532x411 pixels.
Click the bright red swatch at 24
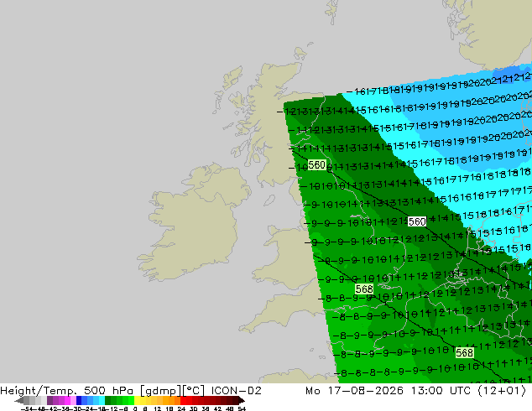[183, 400]
